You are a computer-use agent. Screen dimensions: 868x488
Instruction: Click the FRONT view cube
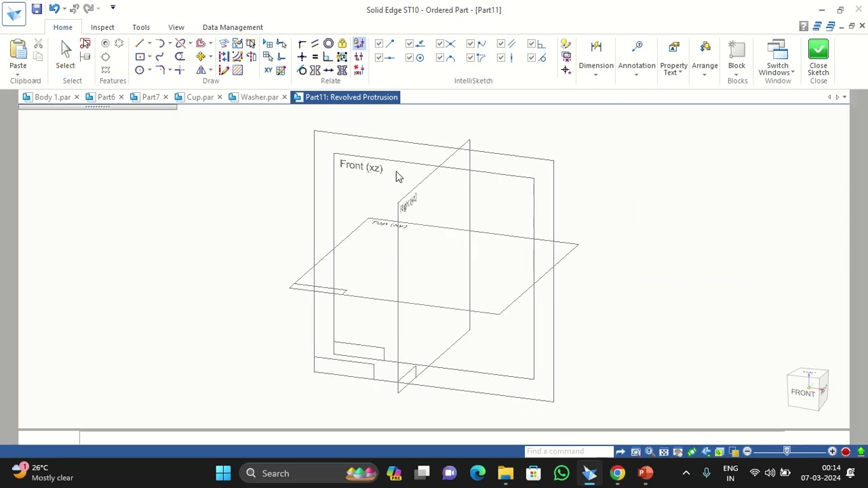(804, 392)
